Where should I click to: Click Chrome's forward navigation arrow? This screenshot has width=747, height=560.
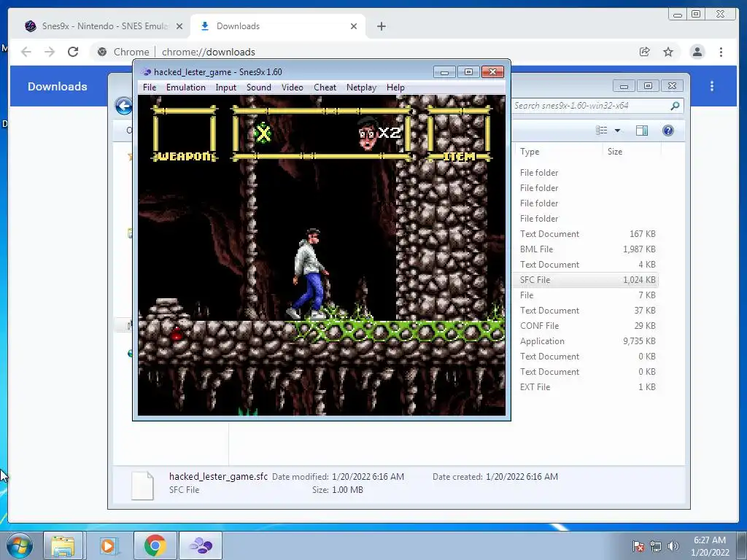click(50, 52)
